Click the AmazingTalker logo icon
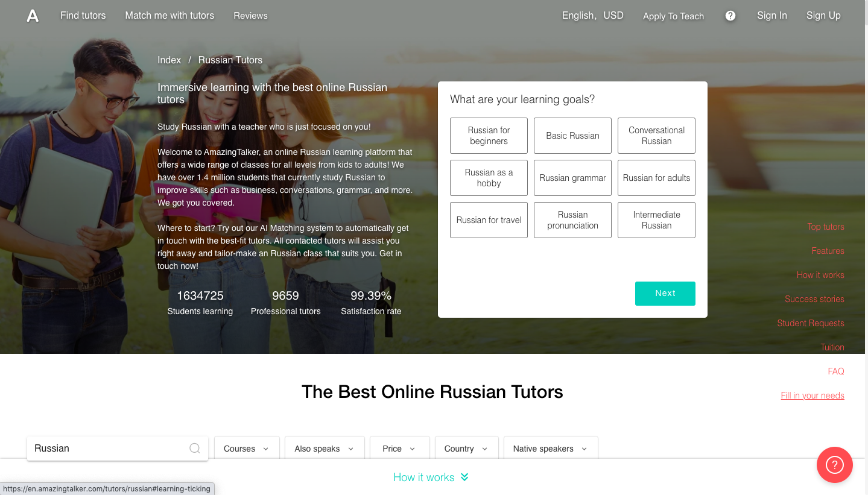The image size is (868, 495). coord(33,16)
